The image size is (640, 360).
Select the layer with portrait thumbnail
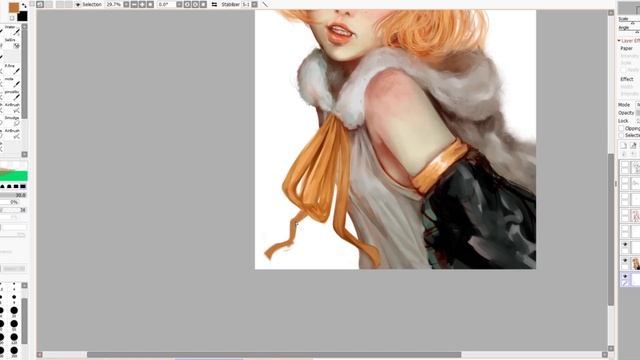(x=636, y=263)
